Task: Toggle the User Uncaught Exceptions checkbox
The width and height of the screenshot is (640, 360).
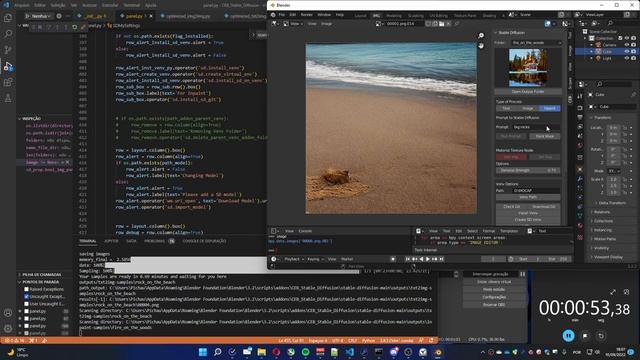Action: point(27,304)
